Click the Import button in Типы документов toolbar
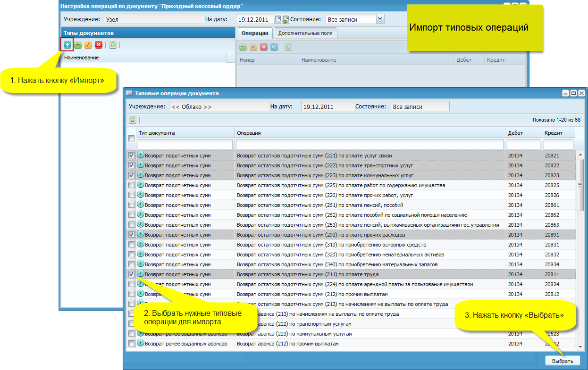Viewport: 588px width, 370px height. [67, 45]
